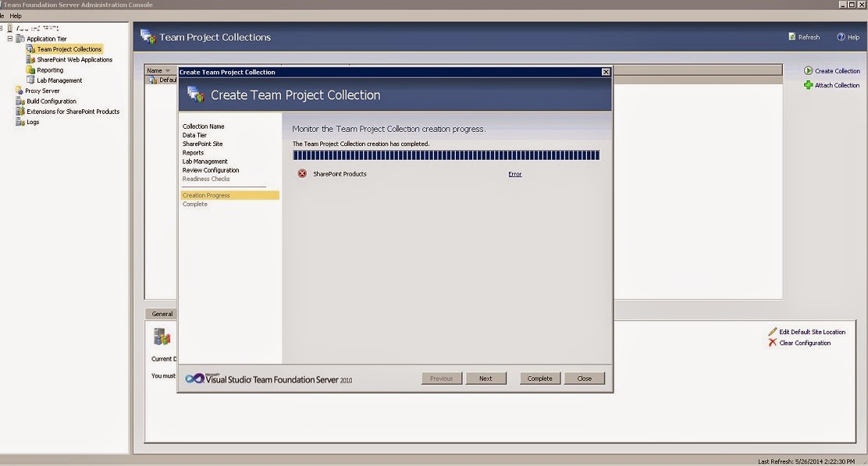Select SharePoint Web Applications in tree
Screen dimensions: 868x466
tap(75, 60)
